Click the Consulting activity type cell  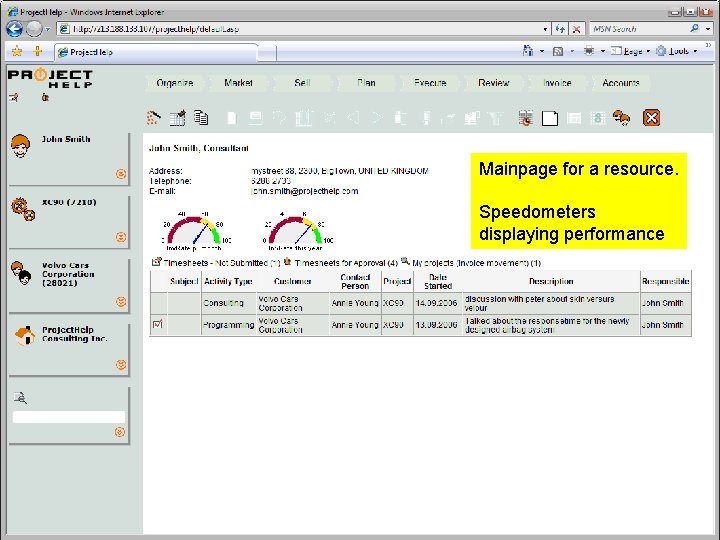click(x=229, y=303)
